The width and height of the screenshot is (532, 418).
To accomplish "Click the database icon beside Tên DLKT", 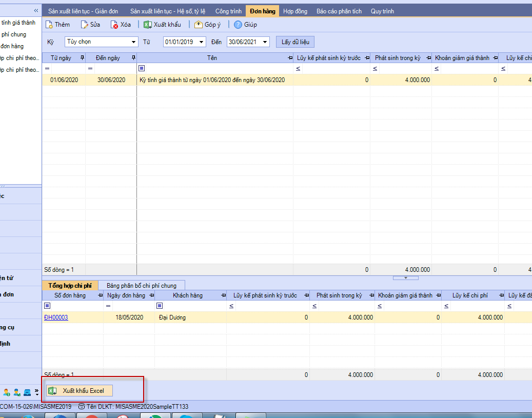I will pos(82,407).
